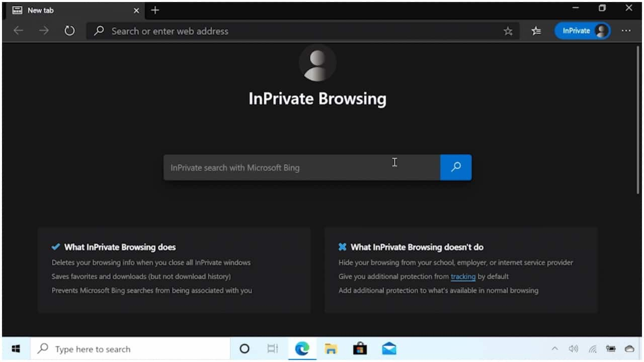Screen dimensions: 644x362
Task: Open File Explorer from taskbar
Action: 331,348
